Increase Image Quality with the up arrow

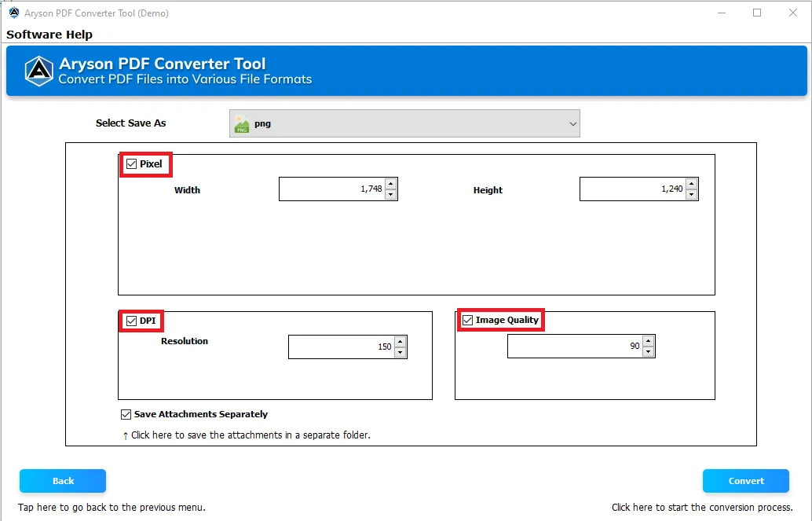[x=649, y=340]
